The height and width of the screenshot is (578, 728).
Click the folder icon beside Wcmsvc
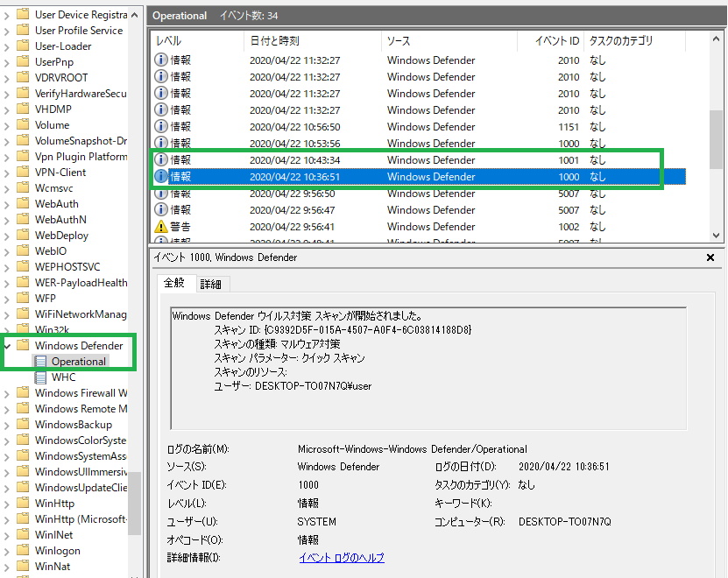(x=23, y=187)
